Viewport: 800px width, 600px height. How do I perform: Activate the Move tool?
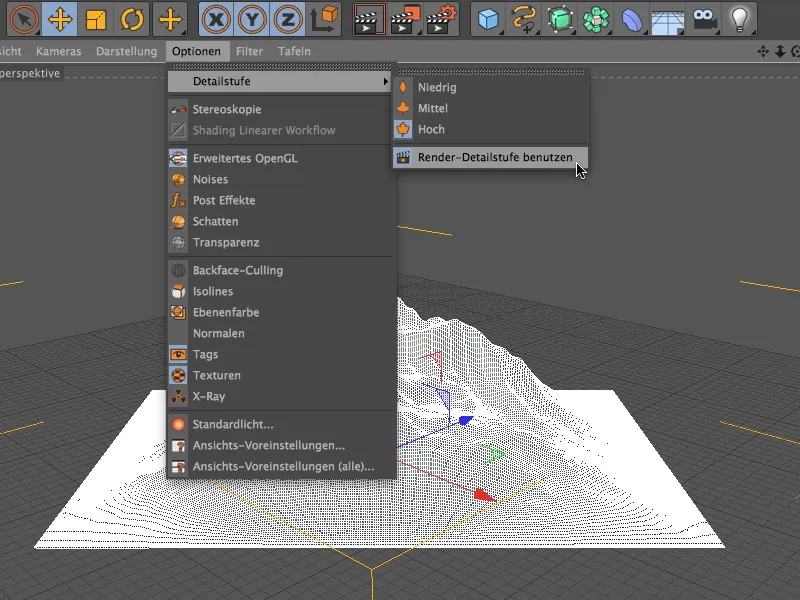(x=59, y=19)
